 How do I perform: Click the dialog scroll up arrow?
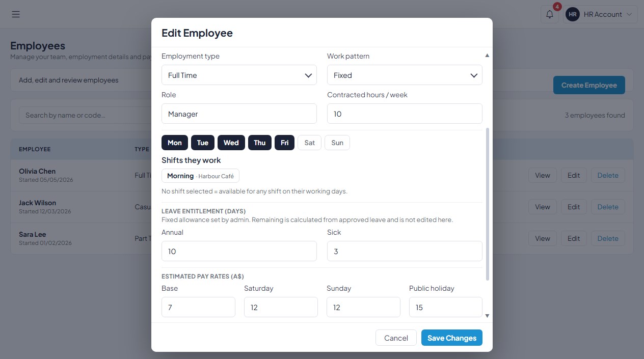click(487, 55)
